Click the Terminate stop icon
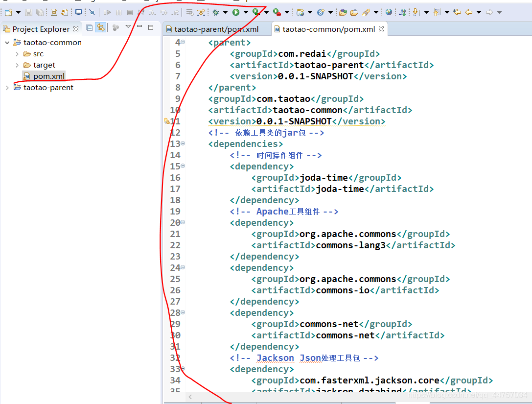The width and height of the screenshot is (532, 404). coord(130,13)
